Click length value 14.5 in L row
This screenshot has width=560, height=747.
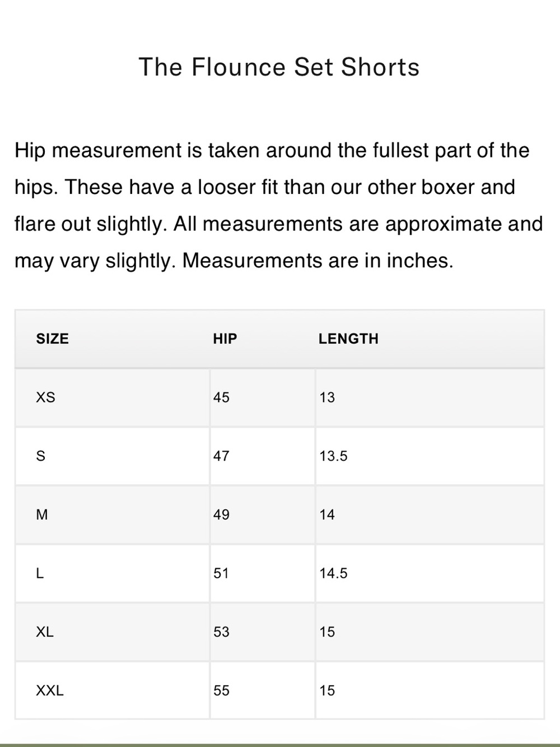pos(334,573)
